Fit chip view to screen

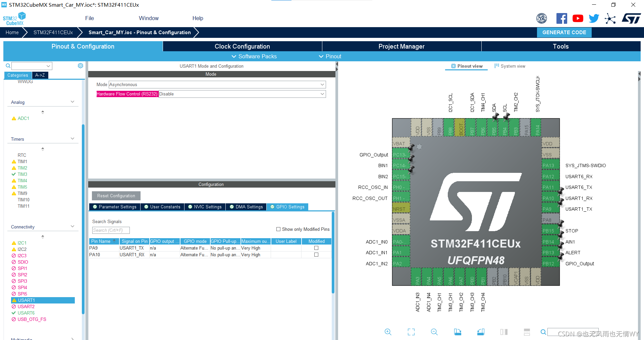(x=411, y=332)
